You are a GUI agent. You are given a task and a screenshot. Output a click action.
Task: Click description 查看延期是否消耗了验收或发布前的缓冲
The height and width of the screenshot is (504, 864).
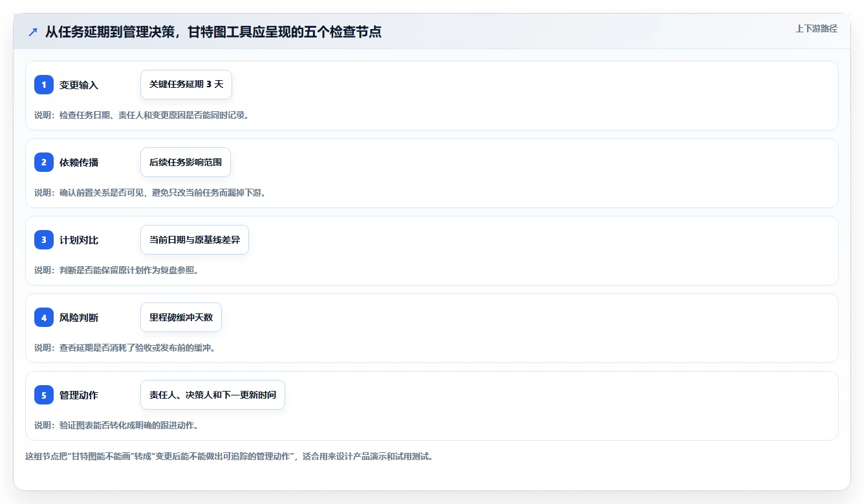click(x=125, y=348)
